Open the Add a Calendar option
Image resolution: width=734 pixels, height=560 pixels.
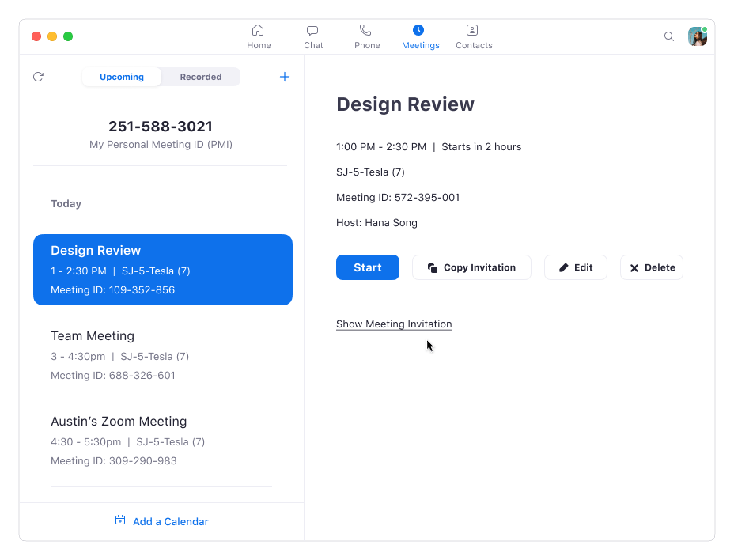coord(161,521)
